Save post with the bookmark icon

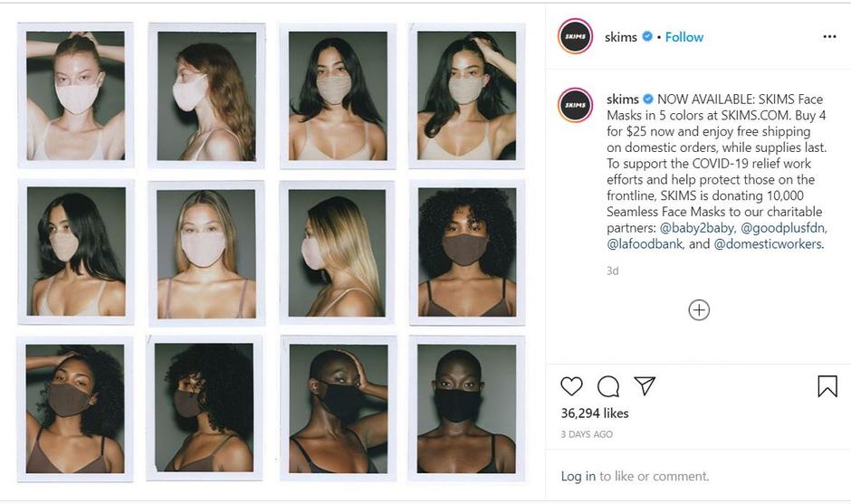pos(827,386)
